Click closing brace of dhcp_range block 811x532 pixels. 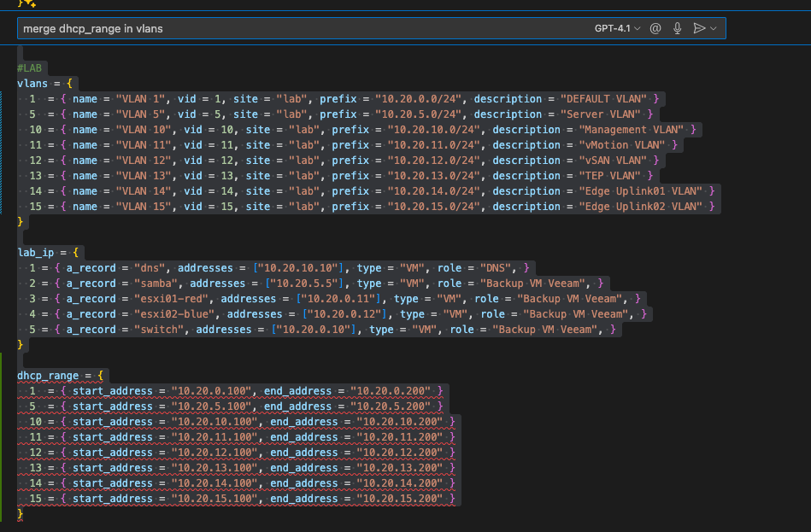click(21, 514)
